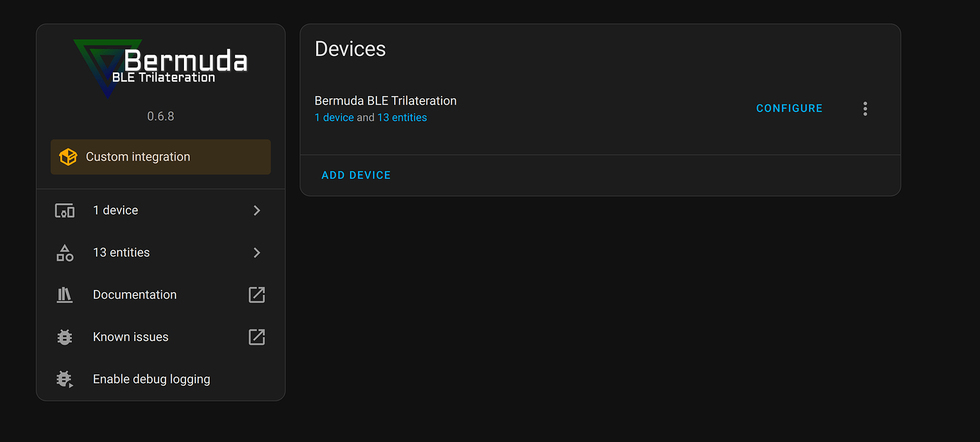
Task: Open the external link icon for Documentation
Action: tap(256, 294)
